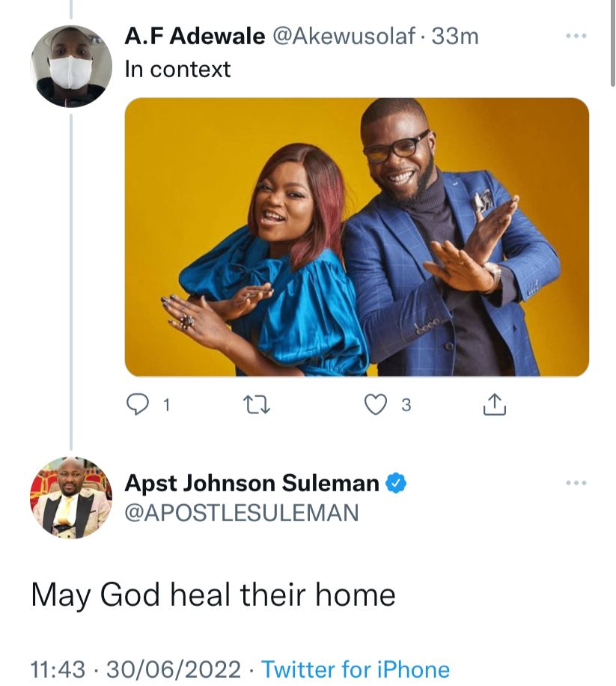Screen dimensions: 616x686
Task: Click the Twitter for iPhone link
Action: pyautogui.click(x=356, y=670)
